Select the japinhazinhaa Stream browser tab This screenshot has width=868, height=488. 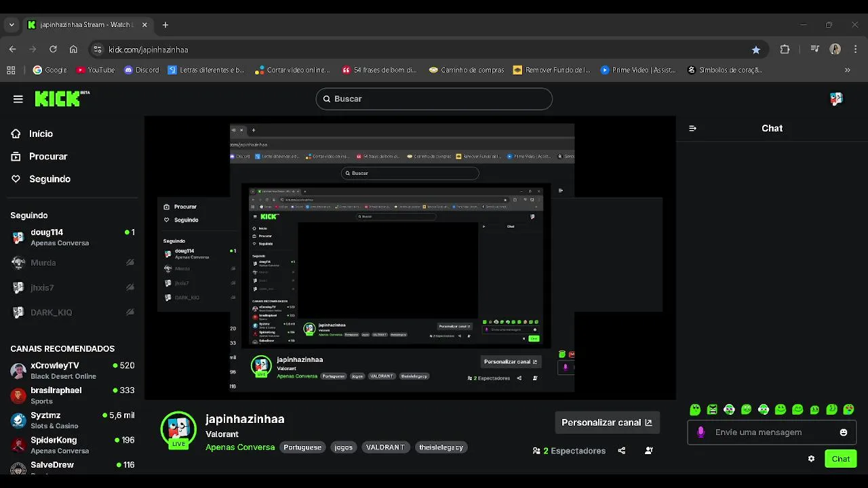pos(88,25)
